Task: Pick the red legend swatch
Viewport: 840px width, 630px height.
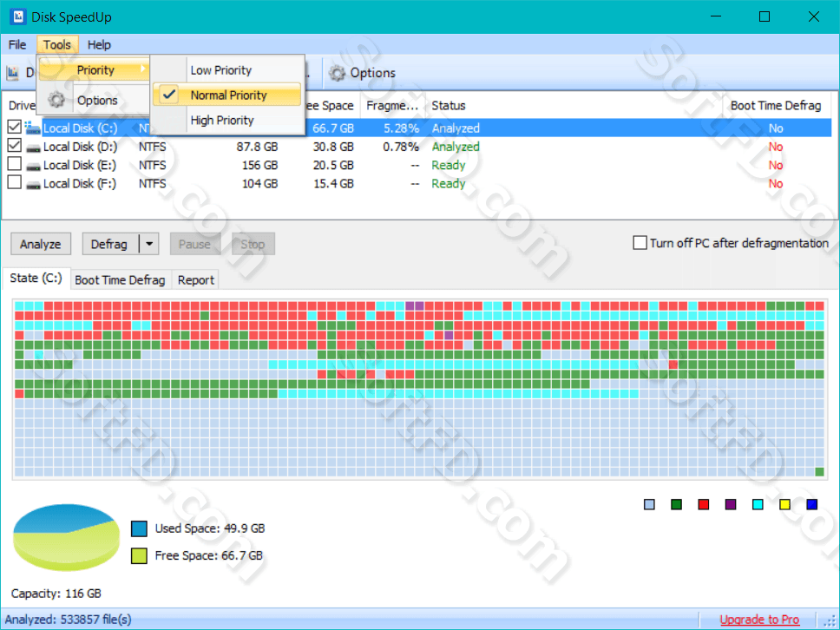Action: (x=704, y=504)
